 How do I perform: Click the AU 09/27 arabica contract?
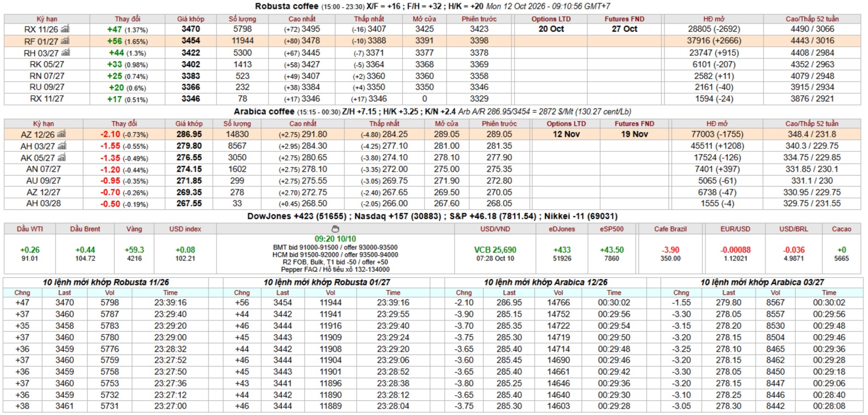point(44,181)
